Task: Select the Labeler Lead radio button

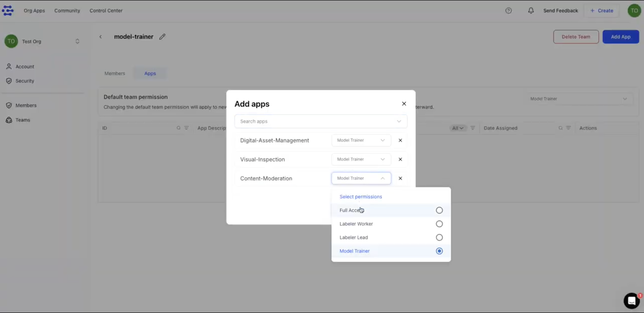Action: (439, 237)
